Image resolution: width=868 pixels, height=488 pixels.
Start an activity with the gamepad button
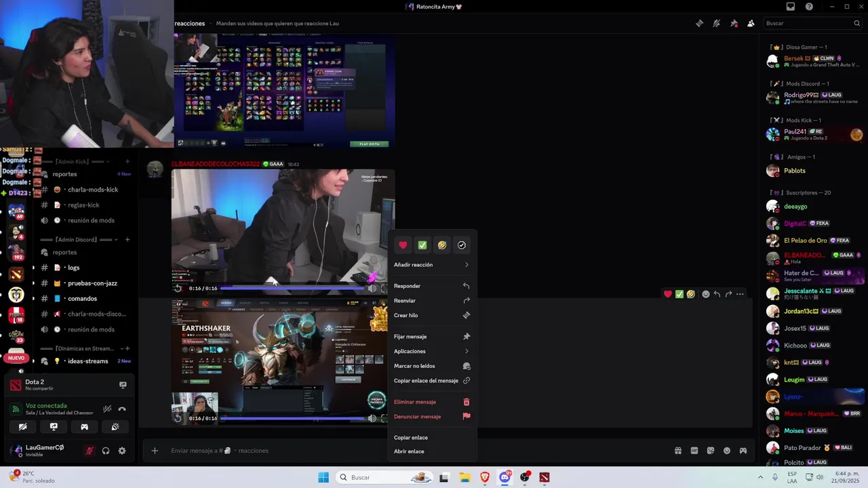(84, 427)
